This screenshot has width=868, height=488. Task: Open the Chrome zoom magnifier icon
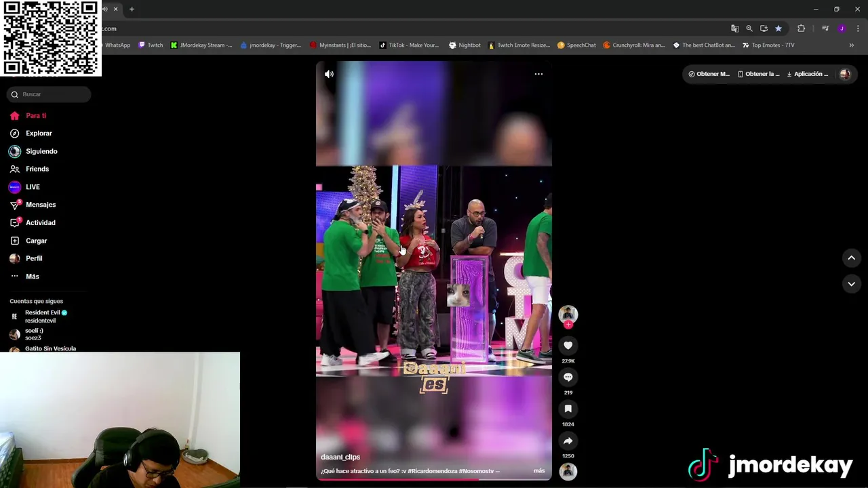tap(749, 28)
